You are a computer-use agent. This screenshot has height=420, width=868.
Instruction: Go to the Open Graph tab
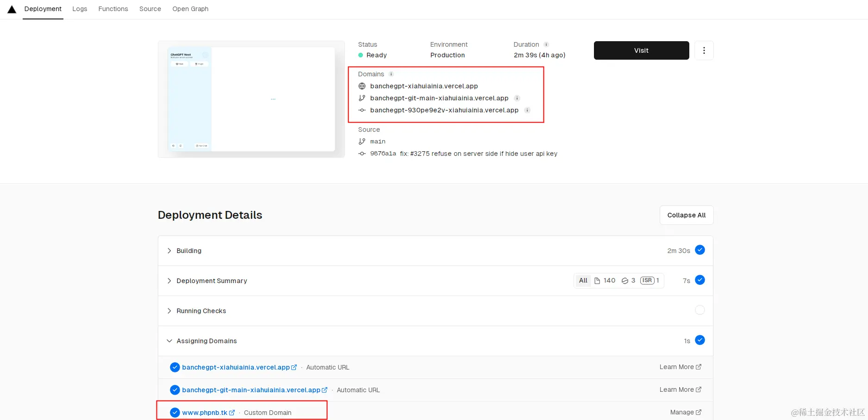[190, 9]
